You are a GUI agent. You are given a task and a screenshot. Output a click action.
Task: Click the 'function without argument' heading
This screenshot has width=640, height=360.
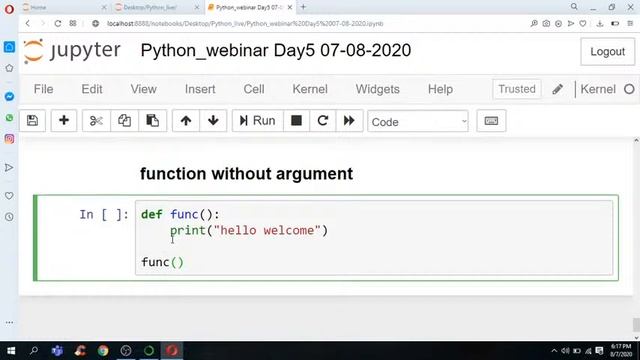(247, 174)
